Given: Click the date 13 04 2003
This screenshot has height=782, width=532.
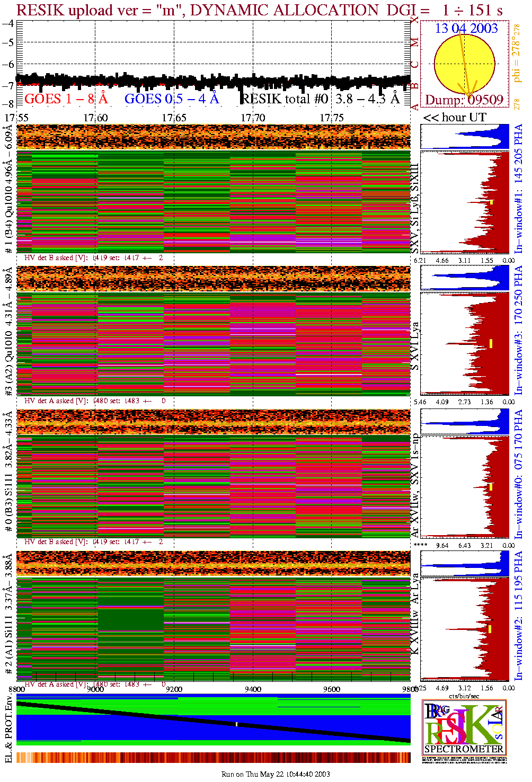Looking at the screenshot, I should tap(466, 29).
